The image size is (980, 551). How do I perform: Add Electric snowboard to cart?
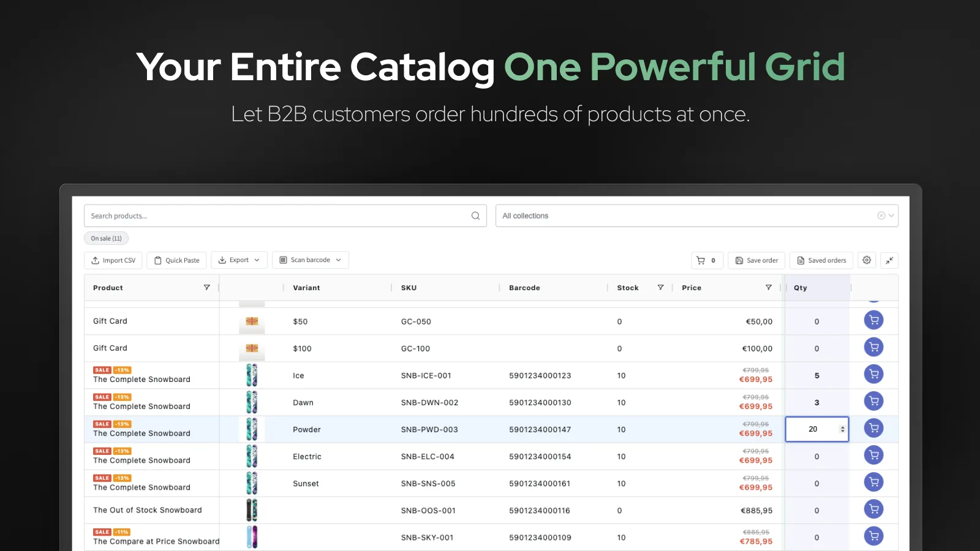(874, 455)
